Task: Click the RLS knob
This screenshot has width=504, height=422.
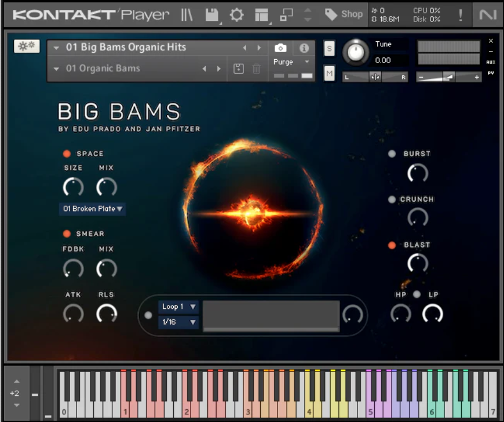Action: 107,314
